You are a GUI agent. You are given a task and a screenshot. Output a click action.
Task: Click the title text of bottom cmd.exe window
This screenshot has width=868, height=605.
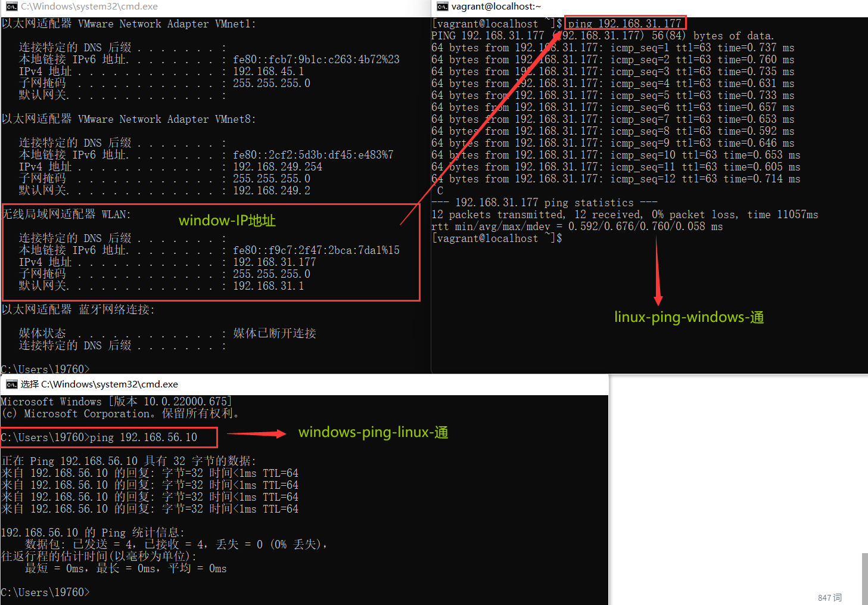99,384
